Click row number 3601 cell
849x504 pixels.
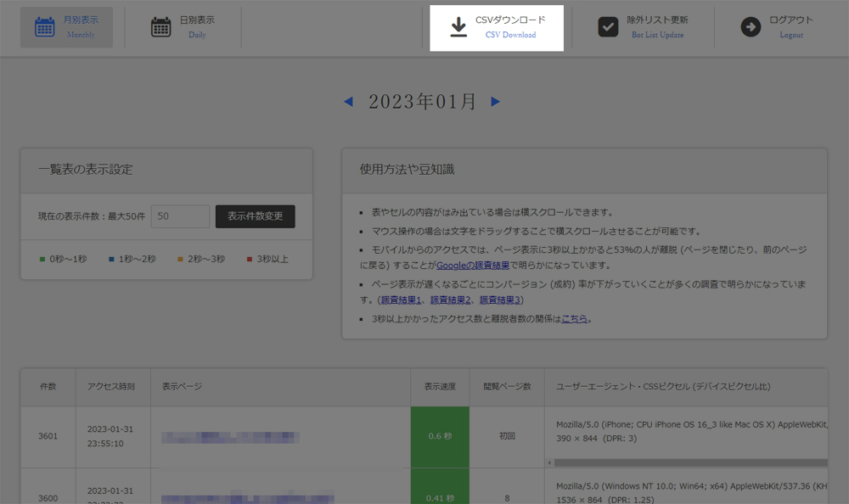(48, 436)
